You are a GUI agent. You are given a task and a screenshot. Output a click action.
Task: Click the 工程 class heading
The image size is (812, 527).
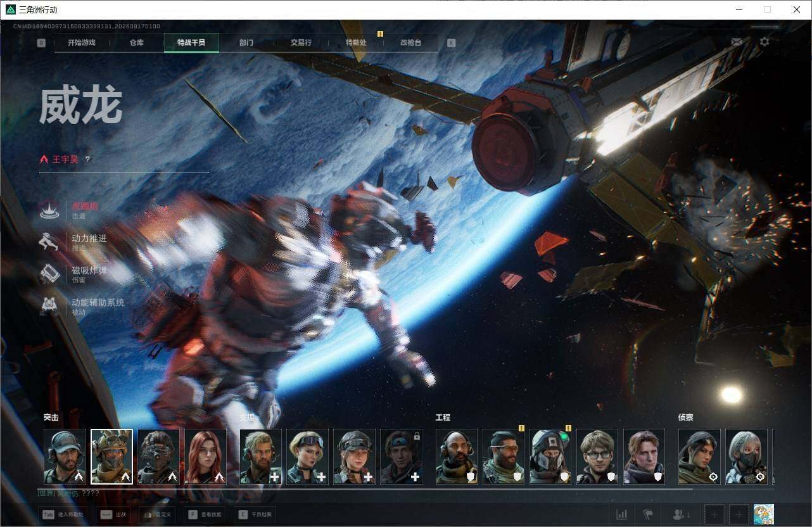coord(443,417)
